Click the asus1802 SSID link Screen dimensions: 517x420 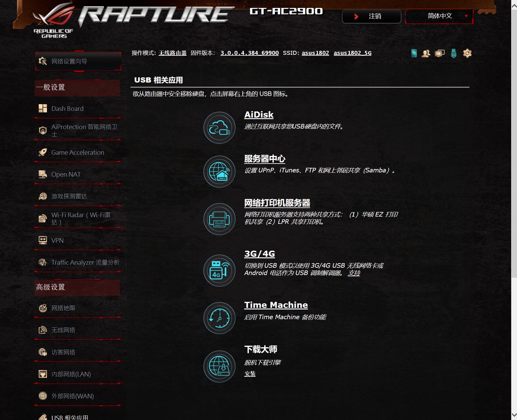(x=316, y=53)
